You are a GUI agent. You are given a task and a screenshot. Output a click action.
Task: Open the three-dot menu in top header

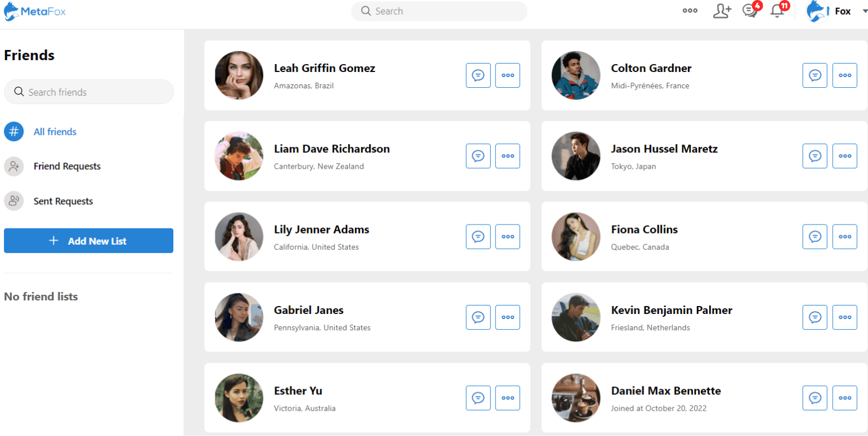pyautogui.click(x=690, y=11)
